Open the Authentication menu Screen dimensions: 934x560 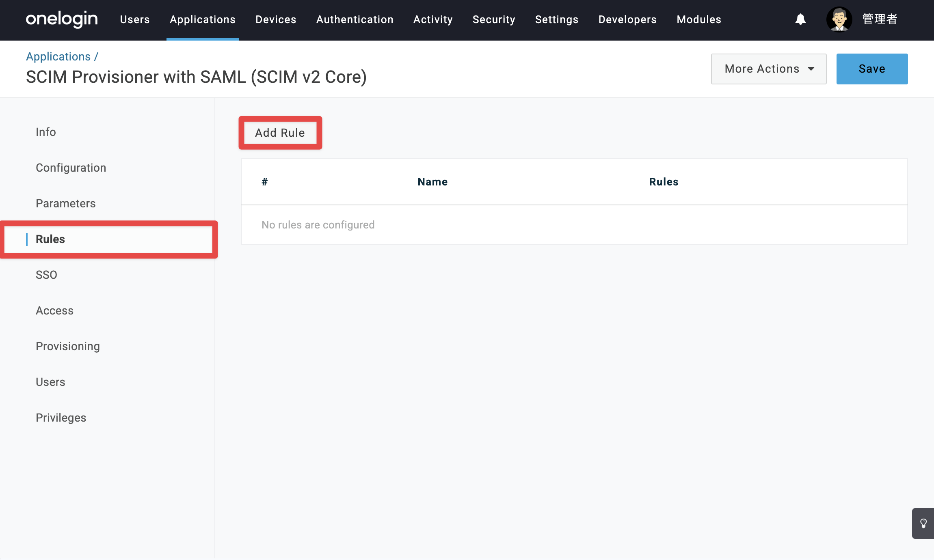pos(355,19)
